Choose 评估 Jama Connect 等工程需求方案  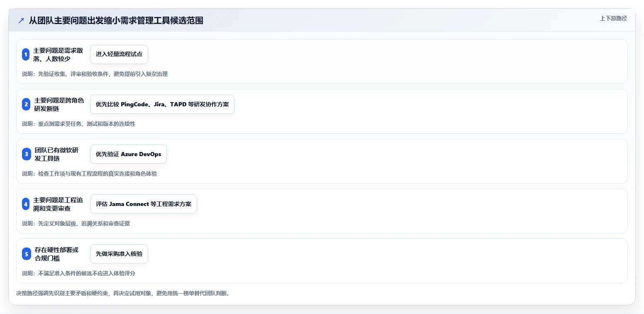click(x=144, y=204)
